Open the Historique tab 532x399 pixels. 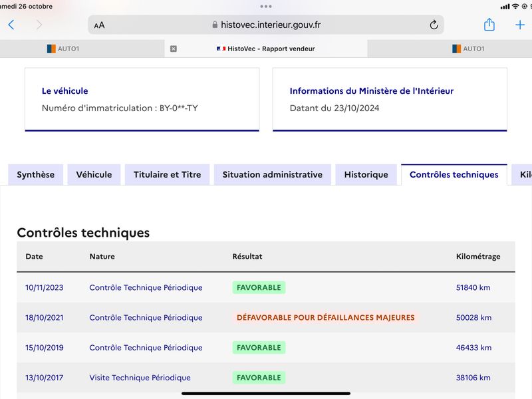(366, 175)
